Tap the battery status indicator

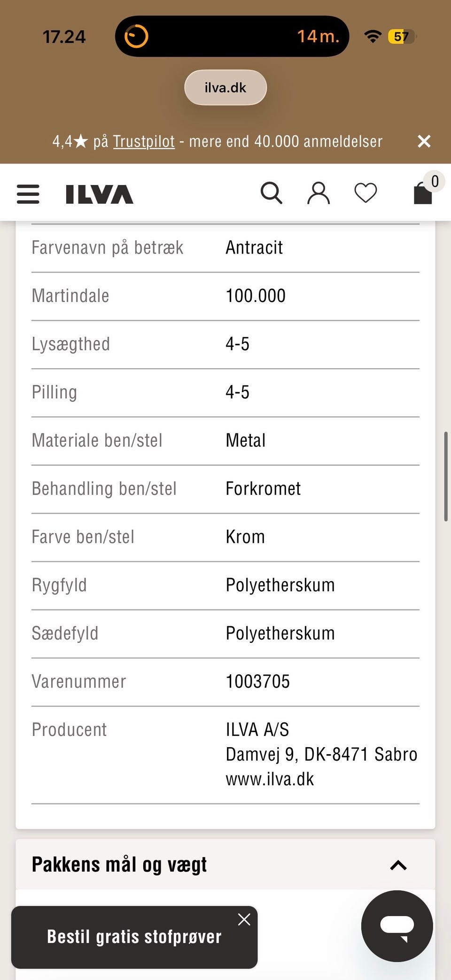click(401, 37)
